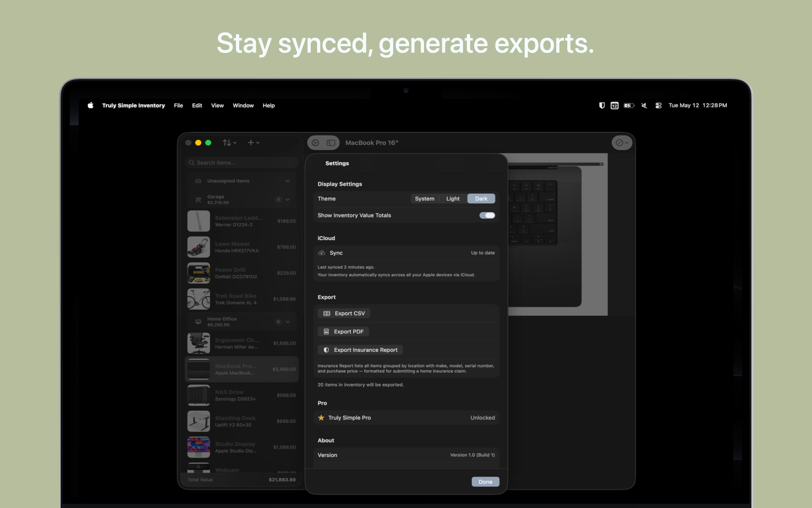The height and width of the screenshot is (508, 812).
Task: Click the Export Insurance Report button
Action: pos(360,350)
